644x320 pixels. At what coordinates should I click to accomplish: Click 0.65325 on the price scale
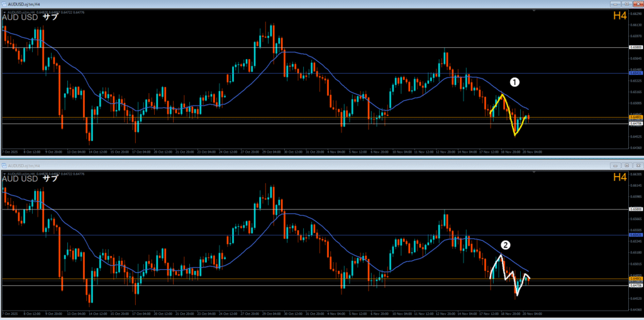click(x=635, y=81)
